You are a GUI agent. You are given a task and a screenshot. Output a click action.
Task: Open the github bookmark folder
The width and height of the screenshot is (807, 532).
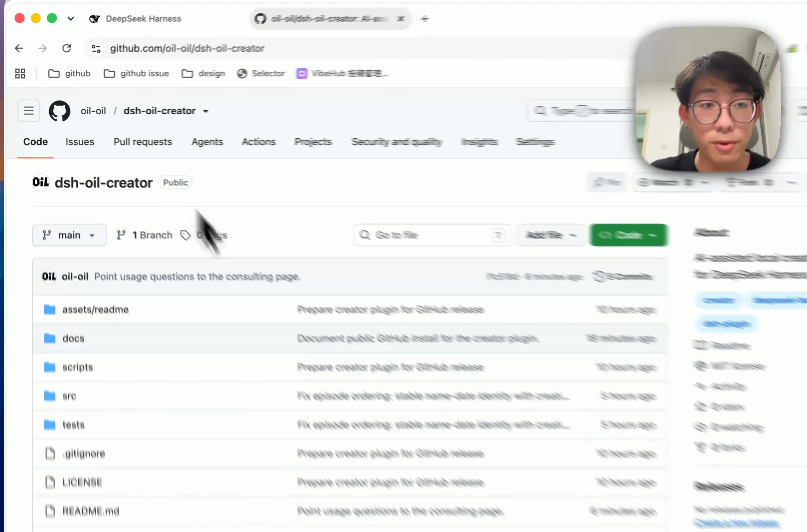tap(69, 73)
